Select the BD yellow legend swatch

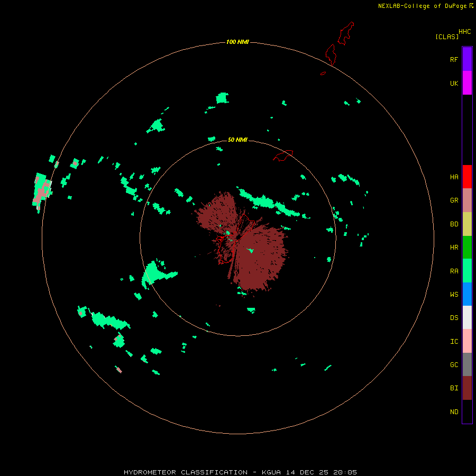point(467,224)
